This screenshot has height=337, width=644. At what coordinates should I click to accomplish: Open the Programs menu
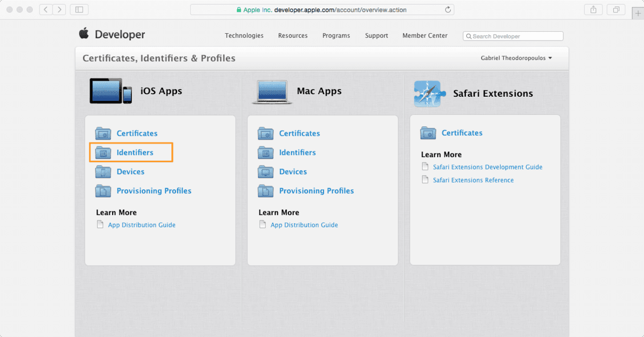336,35
